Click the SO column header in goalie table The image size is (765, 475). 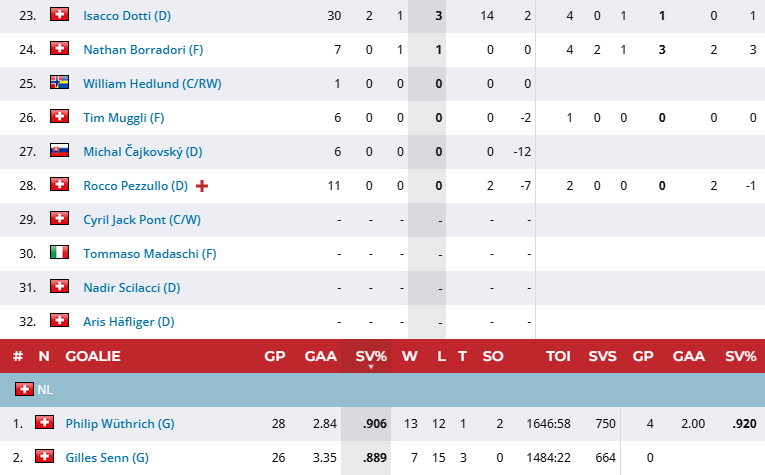point(493,356)
